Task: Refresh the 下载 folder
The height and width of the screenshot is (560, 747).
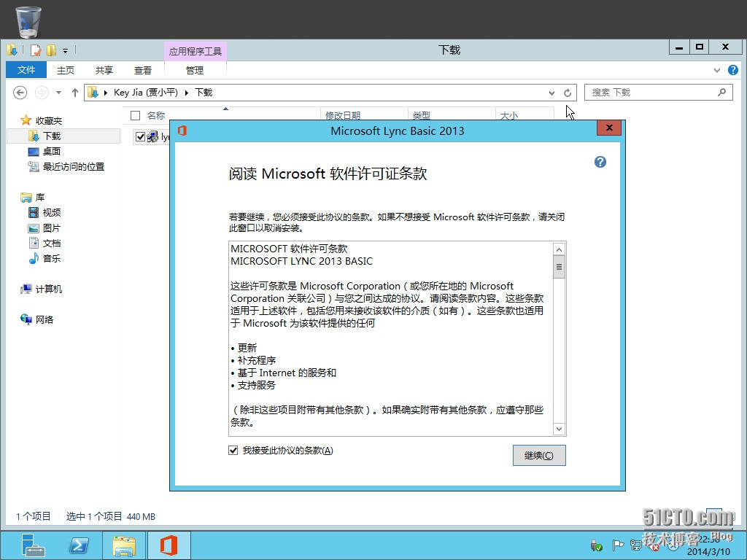Action: pos(568,93)
